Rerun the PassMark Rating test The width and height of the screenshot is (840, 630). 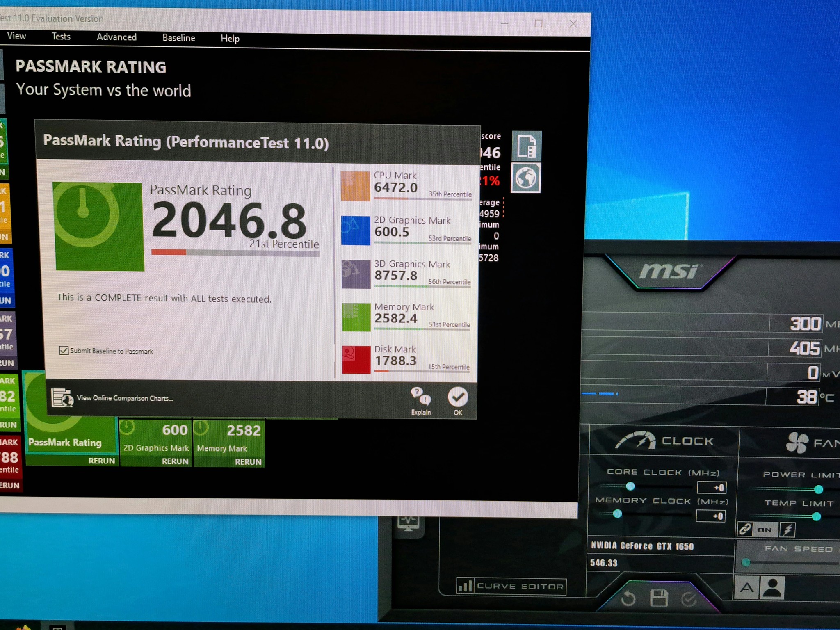click(102, 461)
